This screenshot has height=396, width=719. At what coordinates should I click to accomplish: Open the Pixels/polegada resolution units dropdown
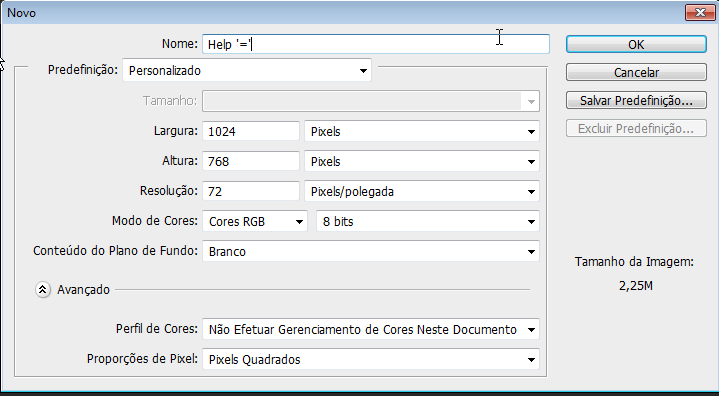click(422, 191)
